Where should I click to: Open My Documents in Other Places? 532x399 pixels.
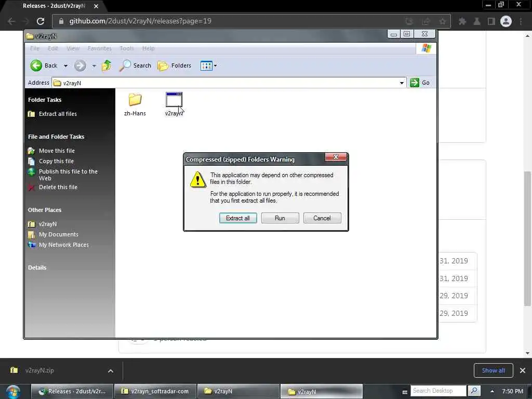click(x=58, y=234)
